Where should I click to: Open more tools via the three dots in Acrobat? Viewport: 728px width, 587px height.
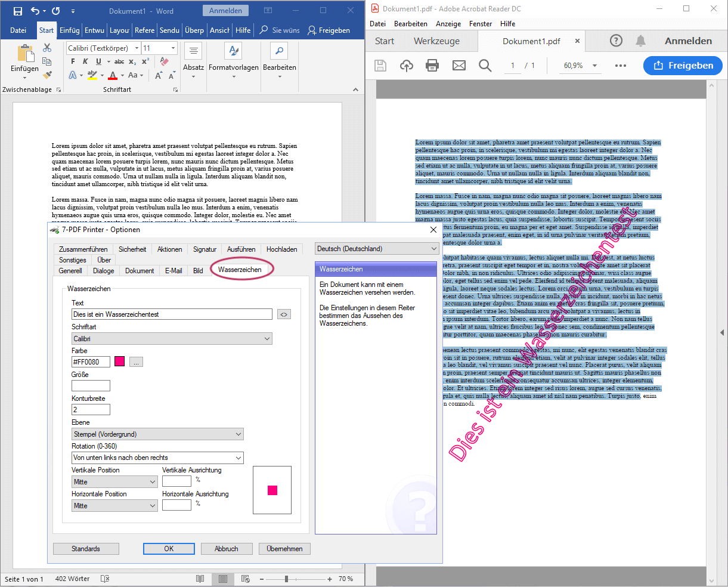pyautogui.click(x=621, y=66)
